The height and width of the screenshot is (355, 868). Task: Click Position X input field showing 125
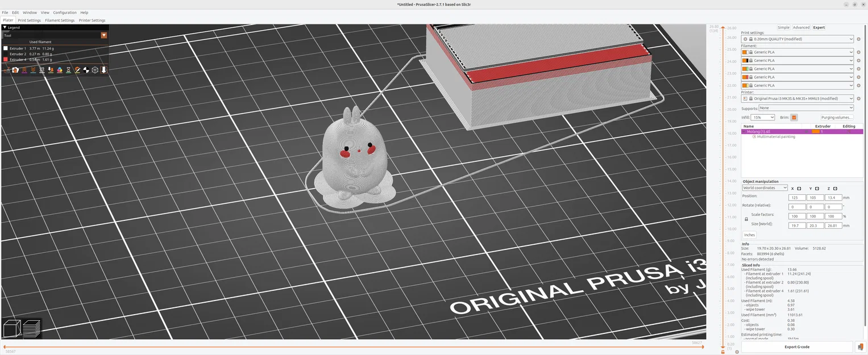coord(797,198)
